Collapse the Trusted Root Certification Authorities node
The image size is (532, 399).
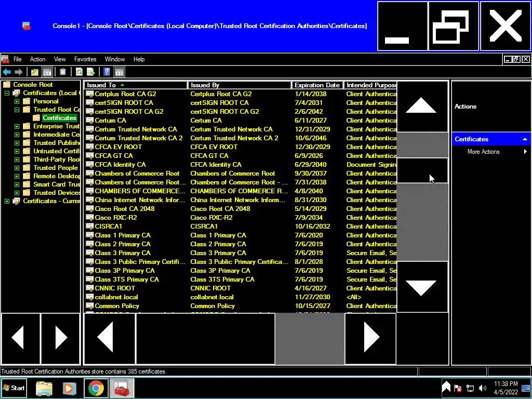(x=17, y=110)
